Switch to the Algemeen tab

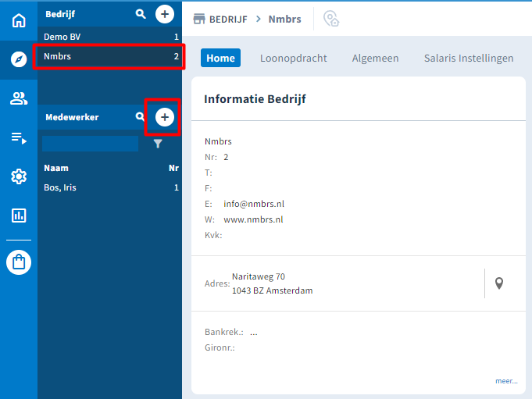click(x=375, y=58)
